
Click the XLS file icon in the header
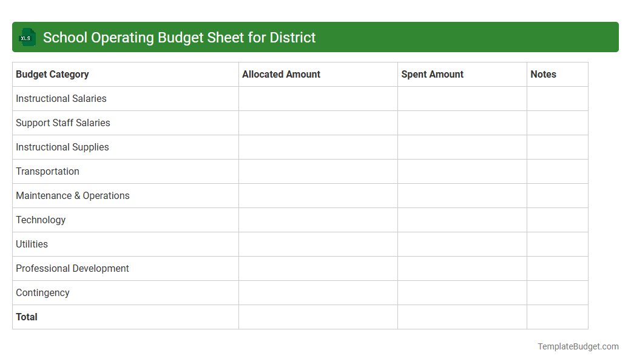click(x=27, y=37)
